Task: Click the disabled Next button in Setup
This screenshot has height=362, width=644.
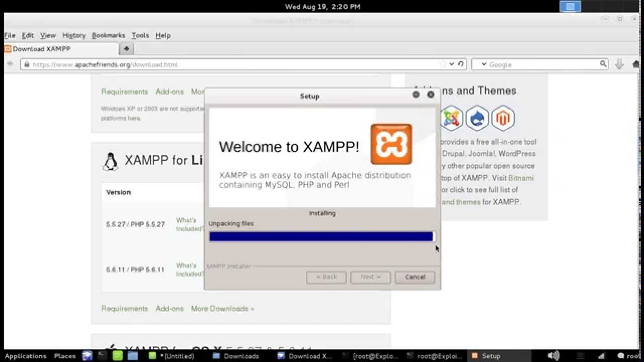Action: 370,277
